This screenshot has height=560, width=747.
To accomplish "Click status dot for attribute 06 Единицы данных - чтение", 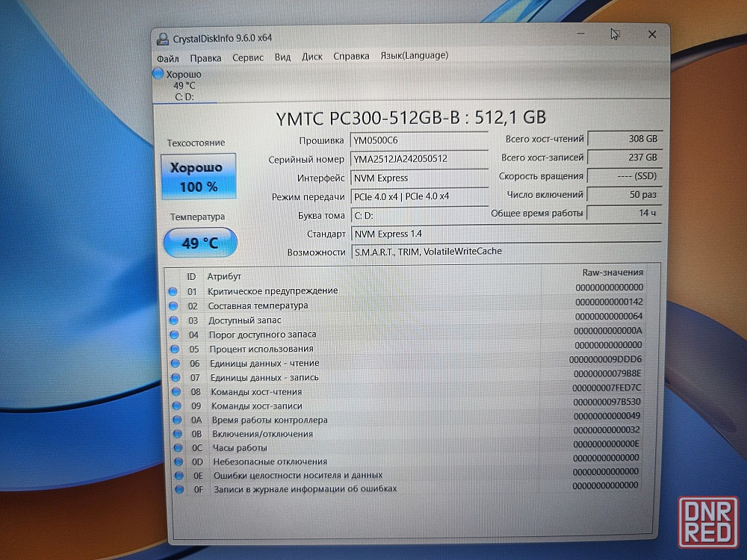I will [176, 364].
